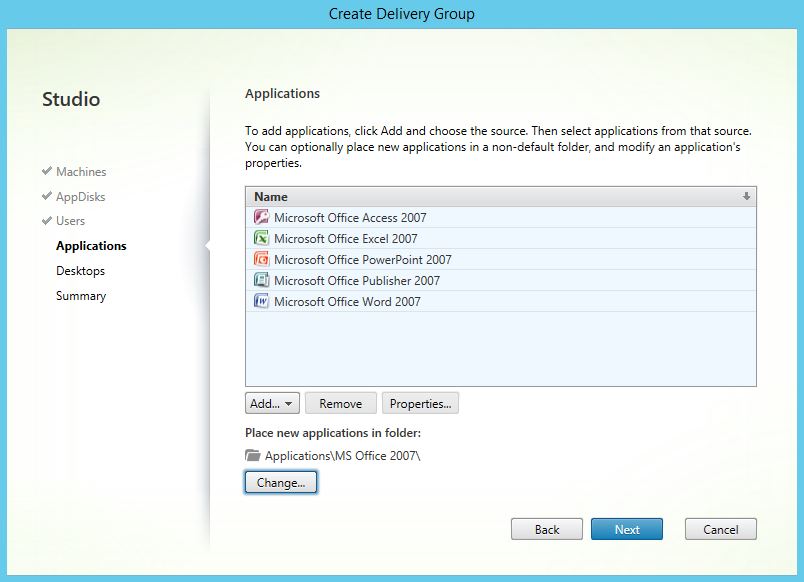Click the Word 2007 application icon
This screenshot has height=582, width=804.
[x=261, y=302]
